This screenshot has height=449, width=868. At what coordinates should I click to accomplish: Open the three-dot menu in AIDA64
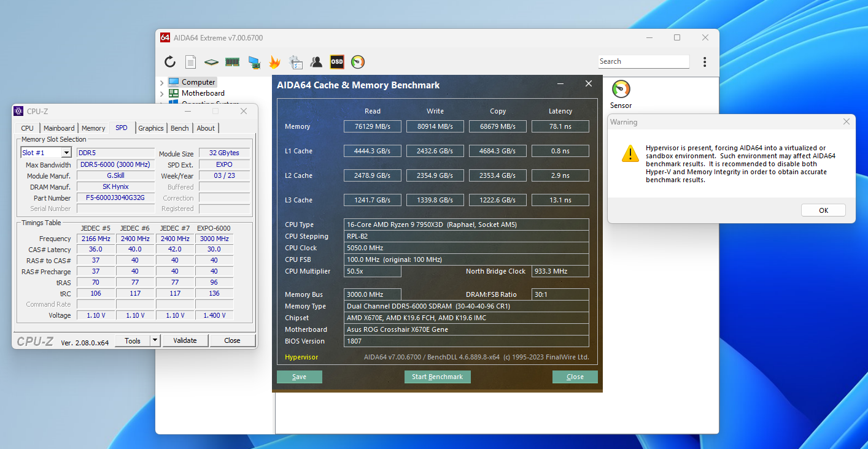pos(705,62)
